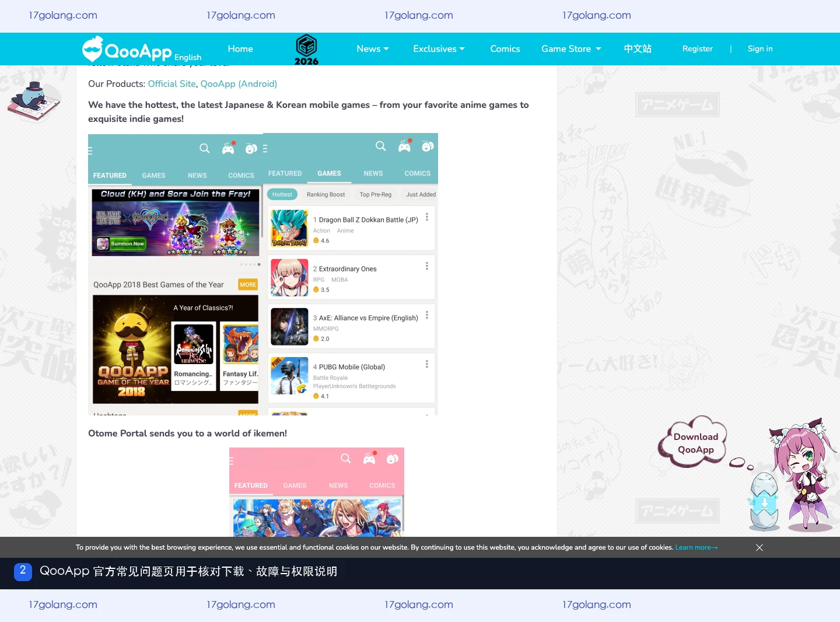Click Just Added filter
This screenshot has height=622, width=840.
pyautogui.click(x=421, y=194)
